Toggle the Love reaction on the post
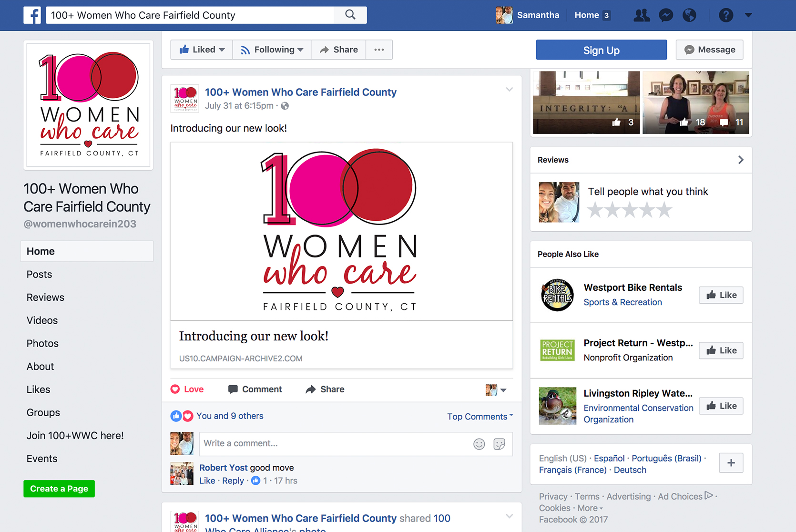Screen dimensions: 796x532 coord(187,389)
